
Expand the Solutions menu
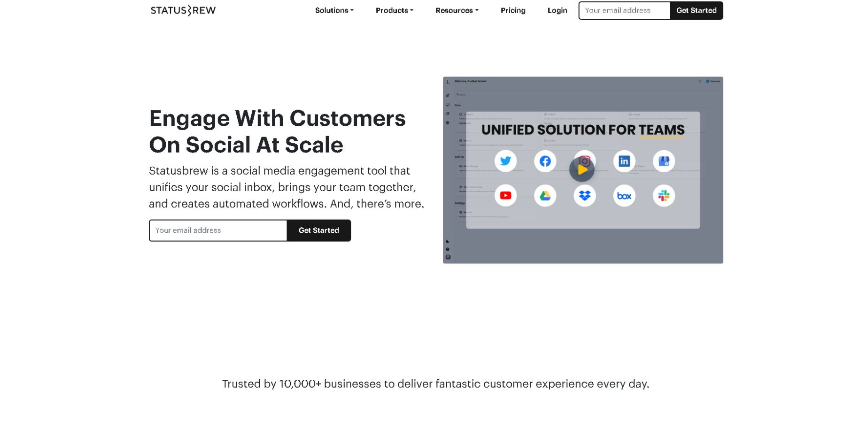(x=334, y=10)
